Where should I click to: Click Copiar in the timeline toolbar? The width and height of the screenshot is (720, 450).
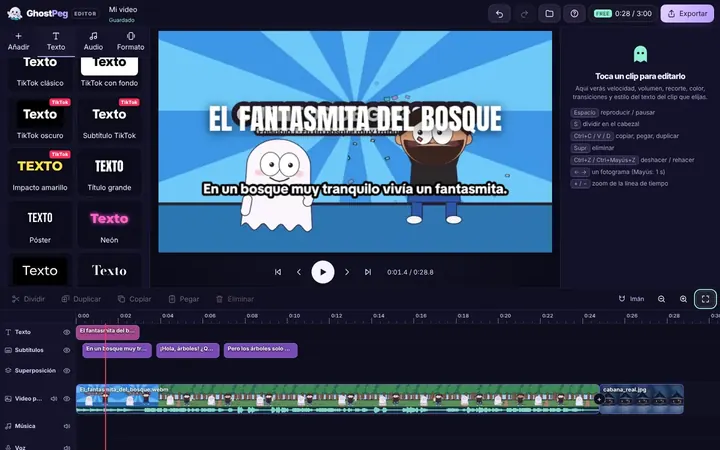tap(135, 299)
